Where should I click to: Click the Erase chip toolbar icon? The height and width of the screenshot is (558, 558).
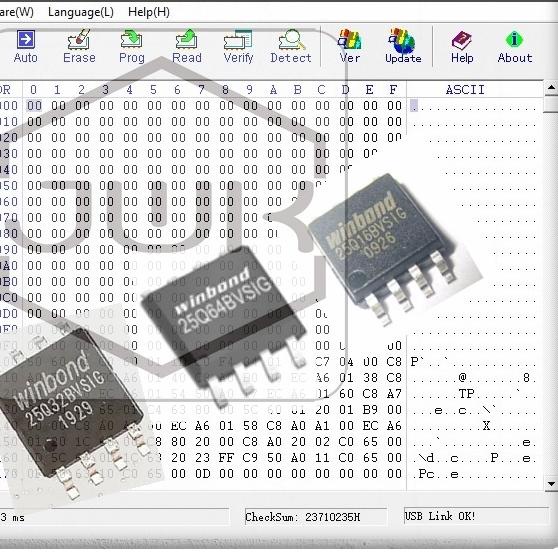[x=79, y=47]
